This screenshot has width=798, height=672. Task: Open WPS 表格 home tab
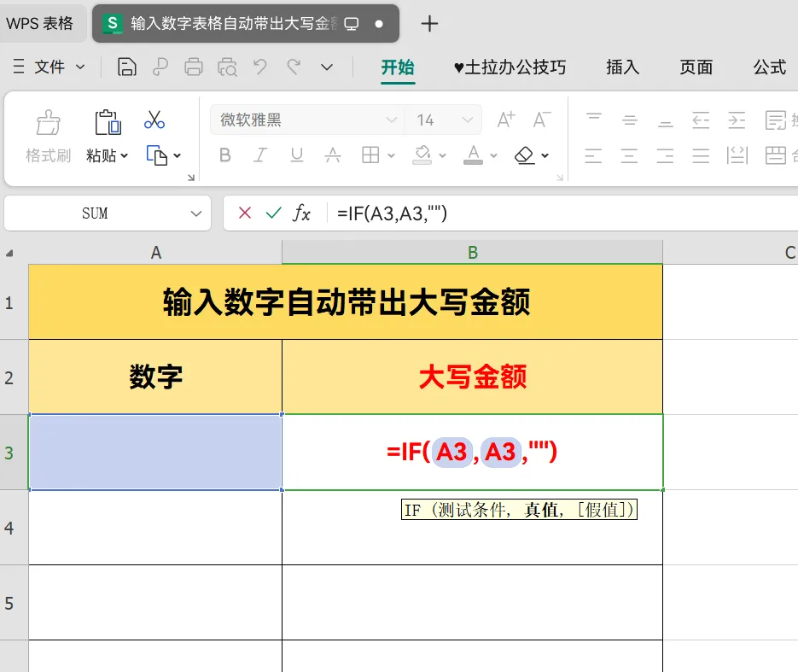click(x=40, y=23)
